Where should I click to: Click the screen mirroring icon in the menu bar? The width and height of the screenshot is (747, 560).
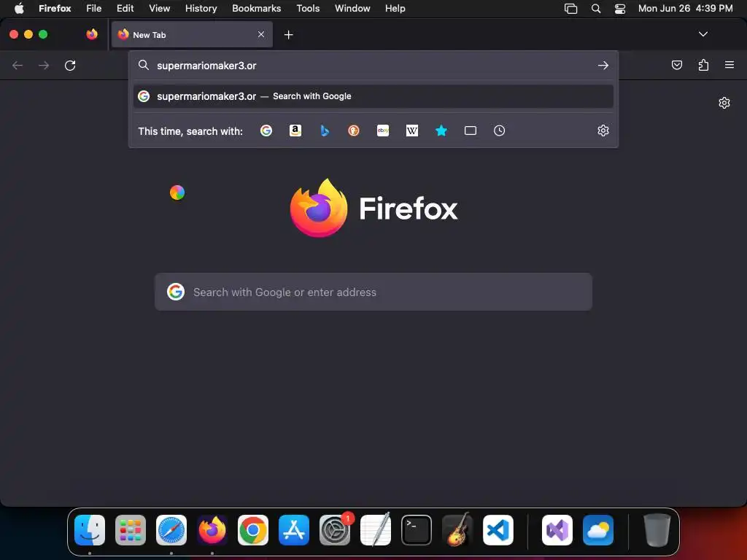[x=570, y=9]
